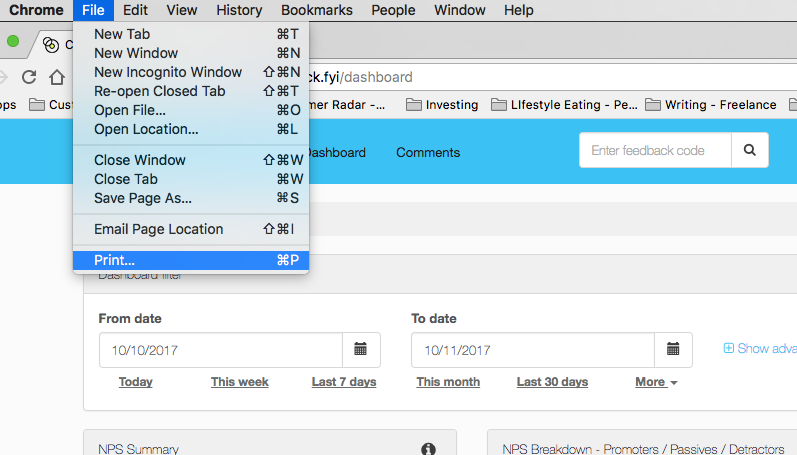
Task: Select New Incognito Window menu item
Action: pos(167,72)
